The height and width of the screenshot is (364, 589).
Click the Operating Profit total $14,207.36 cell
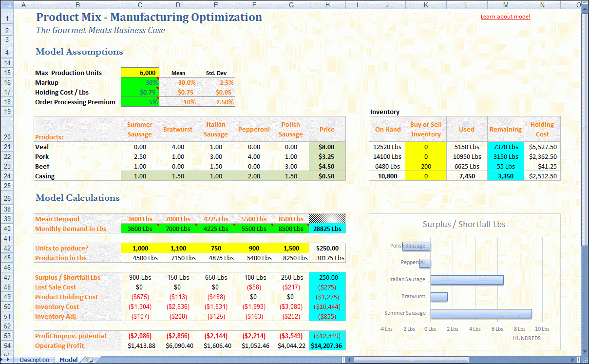pyautogui.click(x=327, y=345)
